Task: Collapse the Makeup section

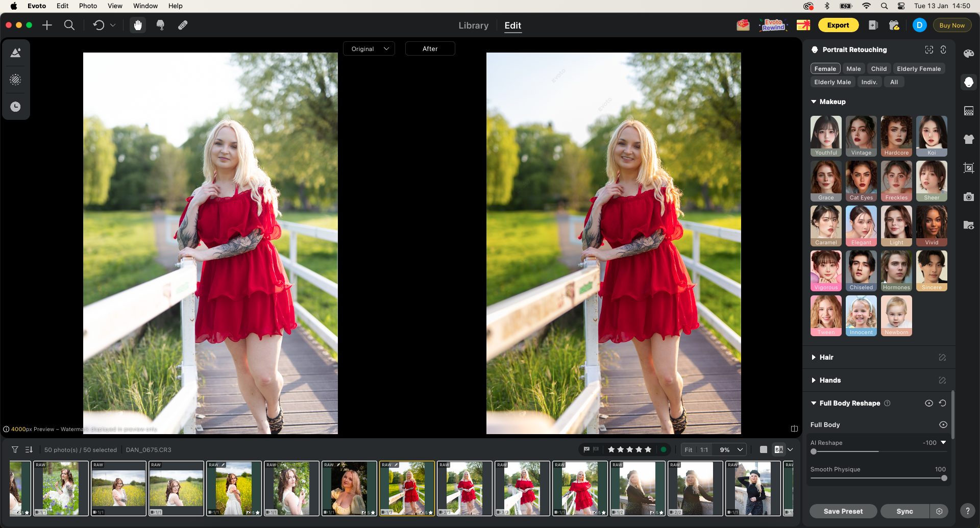Action: pos(832,102)
